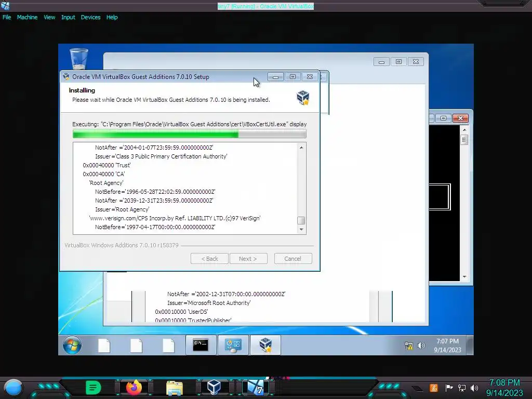532x399 pixels.
Task: Maximize the command prompt window
Action: (x=444, y=118)
